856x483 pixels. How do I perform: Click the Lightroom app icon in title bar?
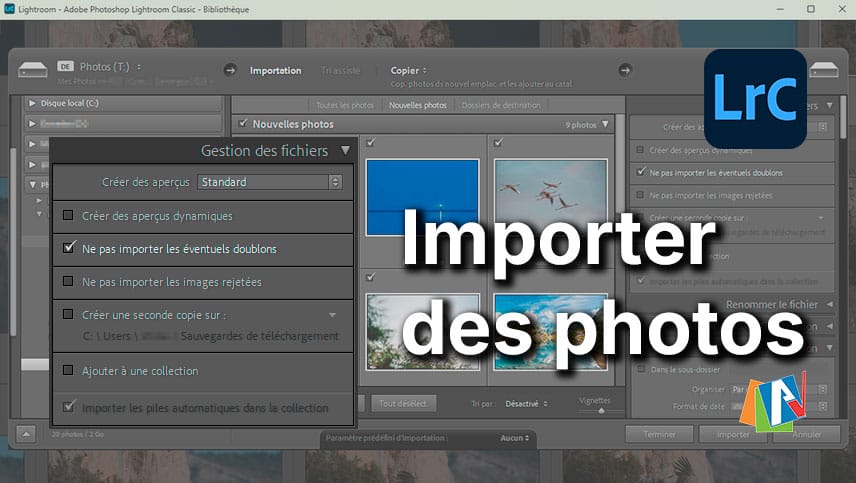8,9
